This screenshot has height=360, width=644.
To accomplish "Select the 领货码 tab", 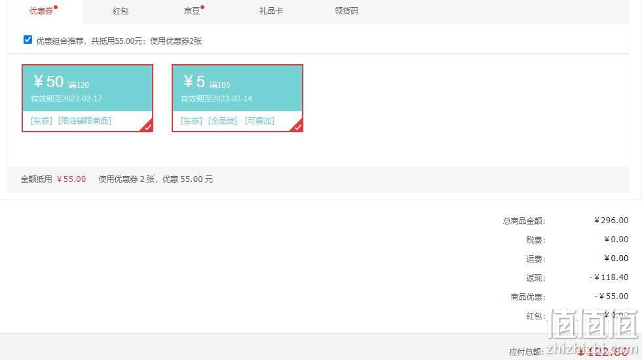I will pyautogui.click(x=346, y=11).
